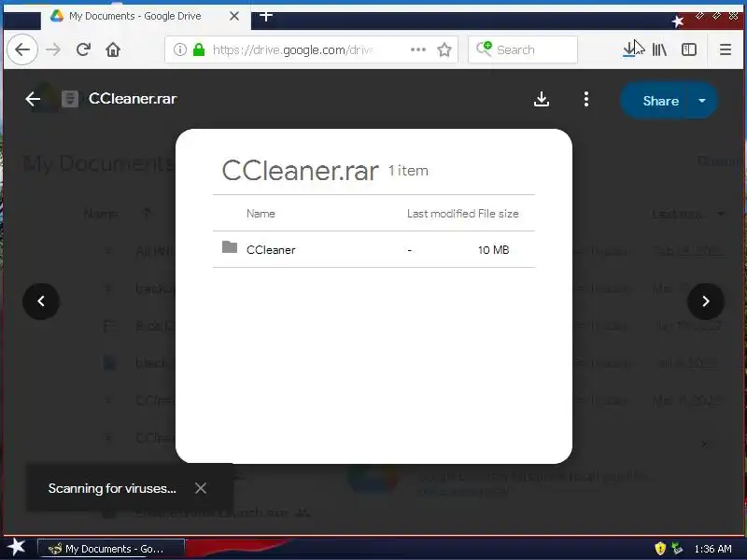The height and width of the screenshot is (560, 747).
Task: Go to next file with right chevron
Action: point(706,301)
